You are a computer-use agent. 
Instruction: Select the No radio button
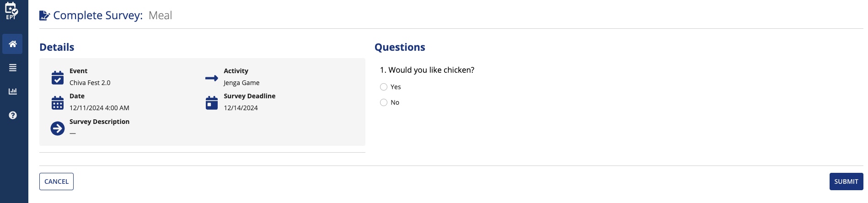pos(384,102)
